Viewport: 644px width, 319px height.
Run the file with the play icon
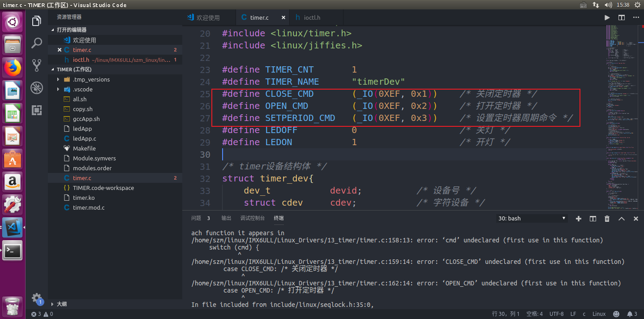[607, 17]
